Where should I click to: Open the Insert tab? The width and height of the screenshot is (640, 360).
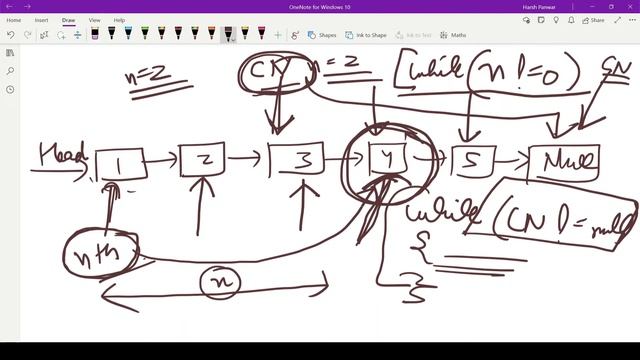(x=41, y=20)
